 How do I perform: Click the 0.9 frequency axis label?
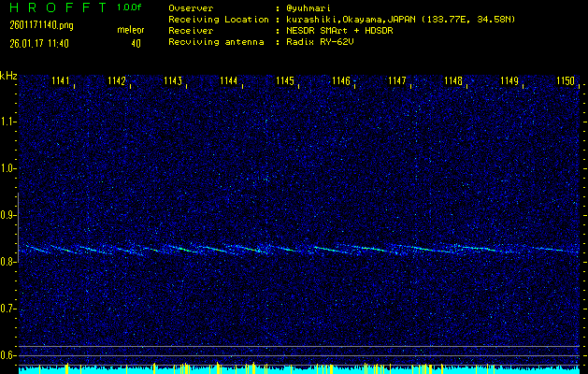click(8, 215)
